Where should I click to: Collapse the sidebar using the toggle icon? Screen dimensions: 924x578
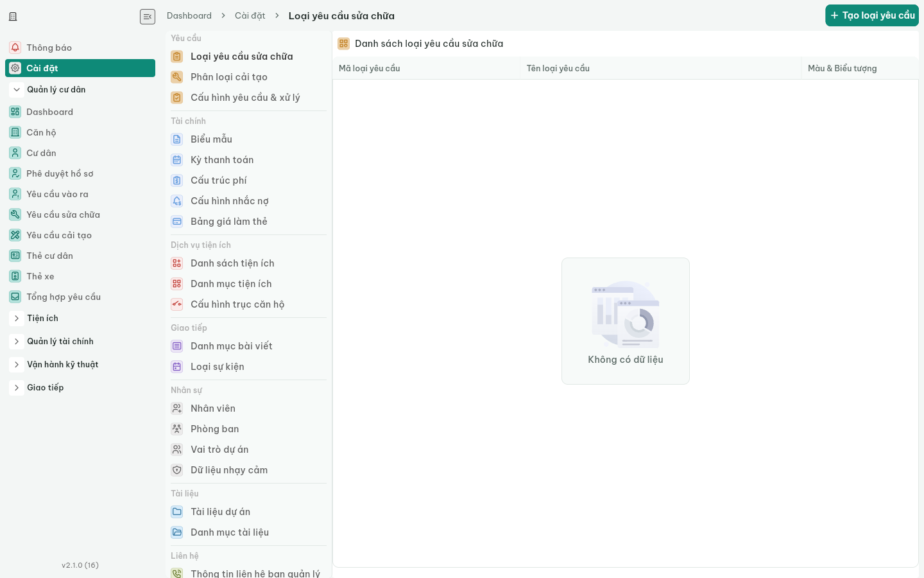148,17
